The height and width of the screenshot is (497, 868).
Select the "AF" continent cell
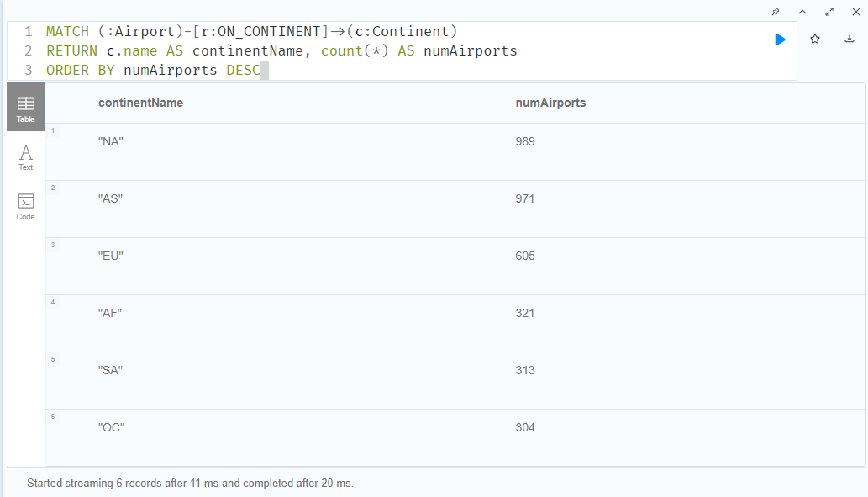pos(110,313)
